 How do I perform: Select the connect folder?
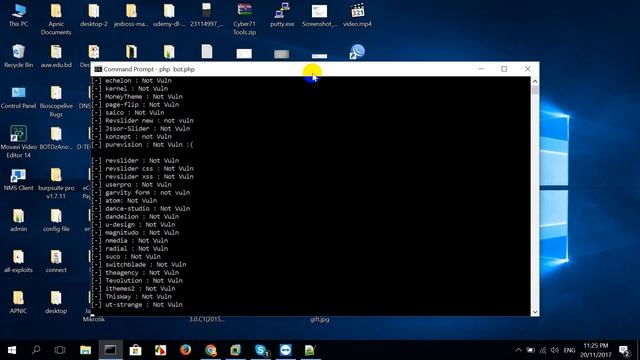tap(56, 261)
